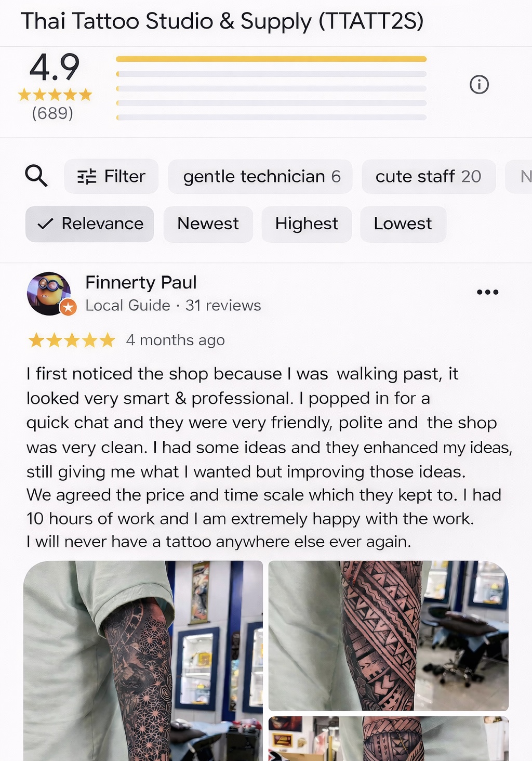This screenshot has height=761, width=532.
Task: Filter by 'cute staff' keyword chip
Action: point(429,176)
